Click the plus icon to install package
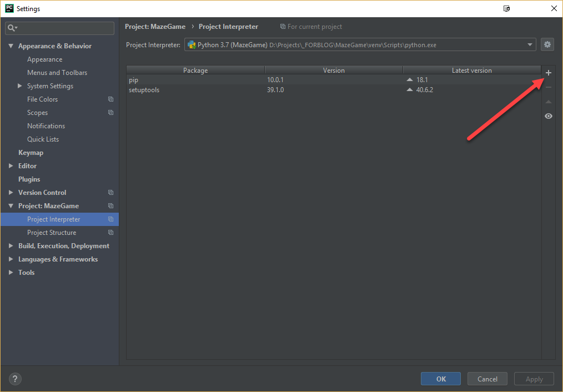This screenshot has width=563, height=392. point(549,73)
